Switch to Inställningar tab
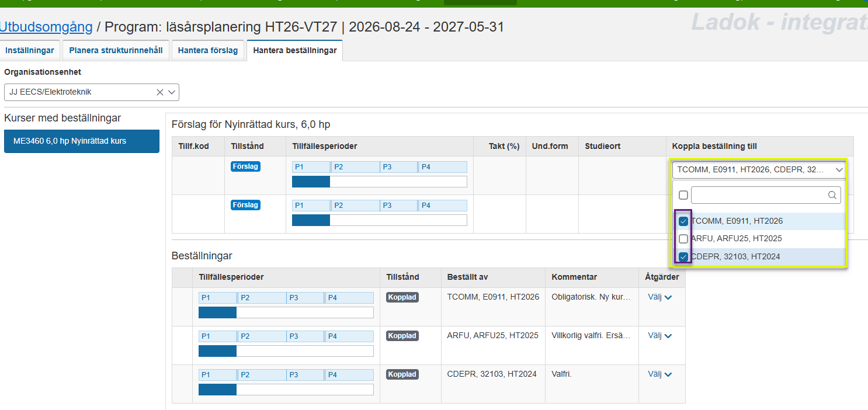This screenshot has height=410, width=868. [30, 51]
